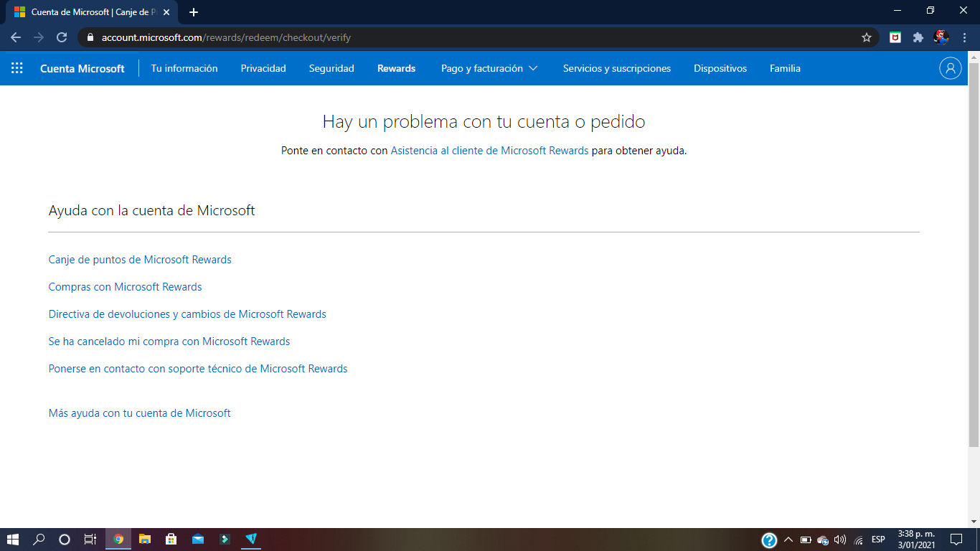Launch Windows search from the taskbar
Image resolution: width=980 pixels, height=551 pixels.
[38, 539]
